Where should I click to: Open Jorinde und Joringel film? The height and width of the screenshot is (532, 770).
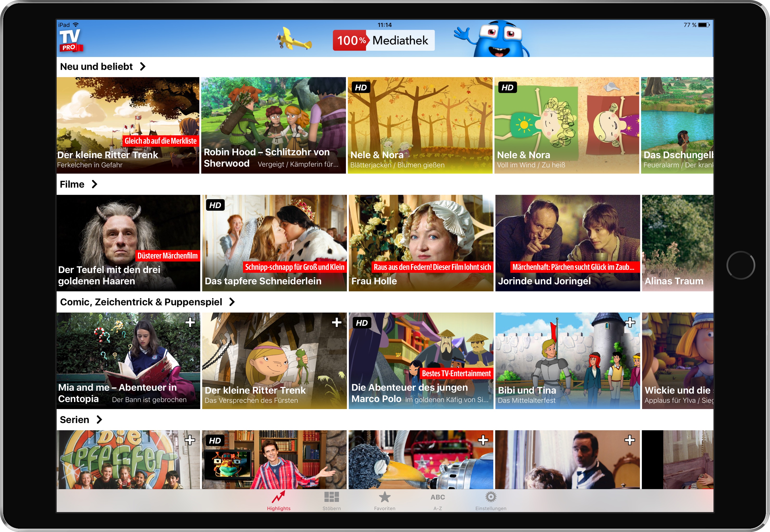tap(568, 243)
